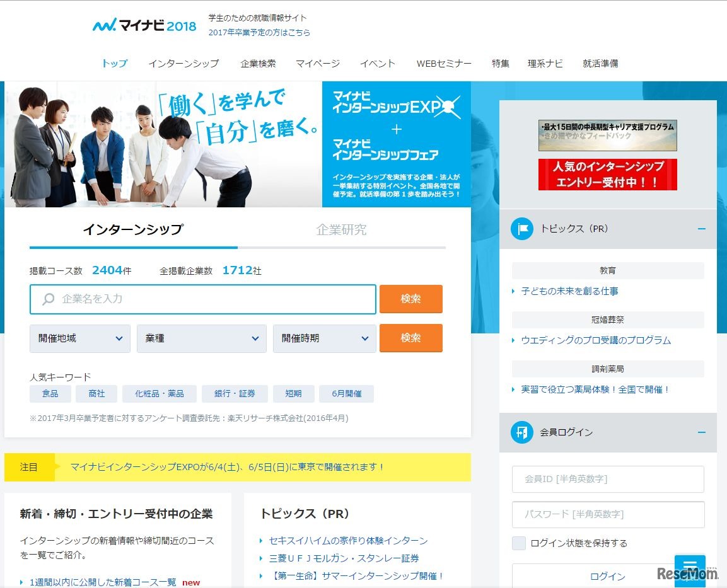
Task: Click the yellow 注目 label
Action: point(29,467)
